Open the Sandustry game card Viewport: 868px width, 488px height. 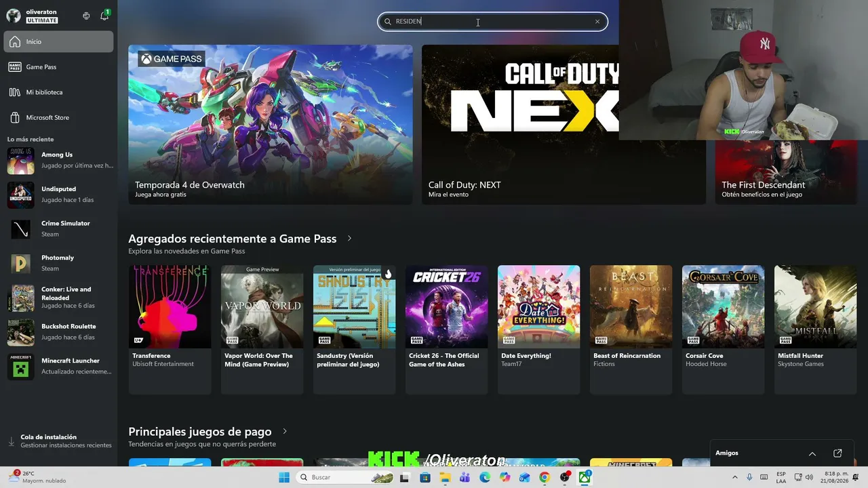[x=355, y=329]
